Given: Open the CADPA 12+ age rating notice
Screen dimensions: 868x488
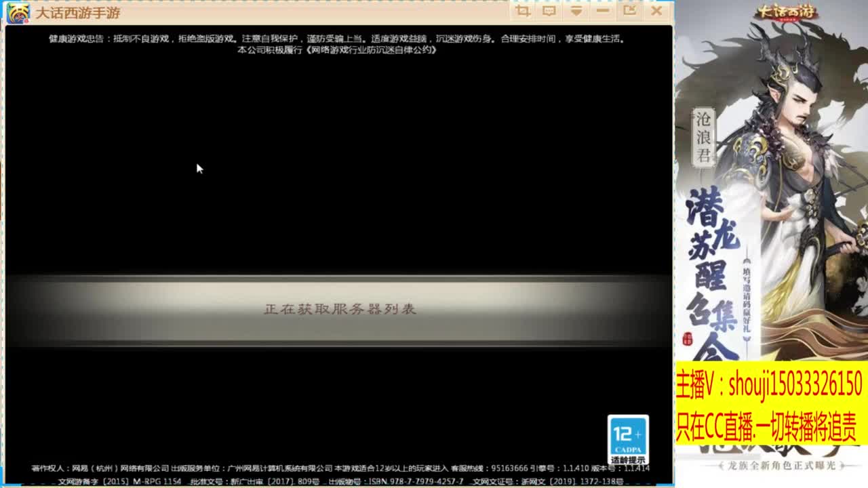Looking at the screenshot, I should point(628,440).
